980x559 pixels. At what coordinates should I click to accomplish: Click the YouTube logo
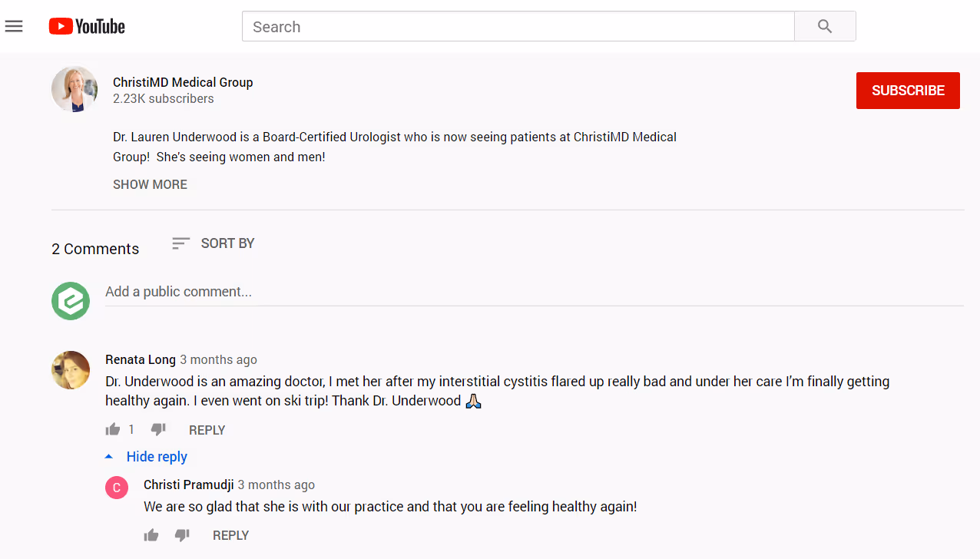pyautogui.click(x=86, y=25)
